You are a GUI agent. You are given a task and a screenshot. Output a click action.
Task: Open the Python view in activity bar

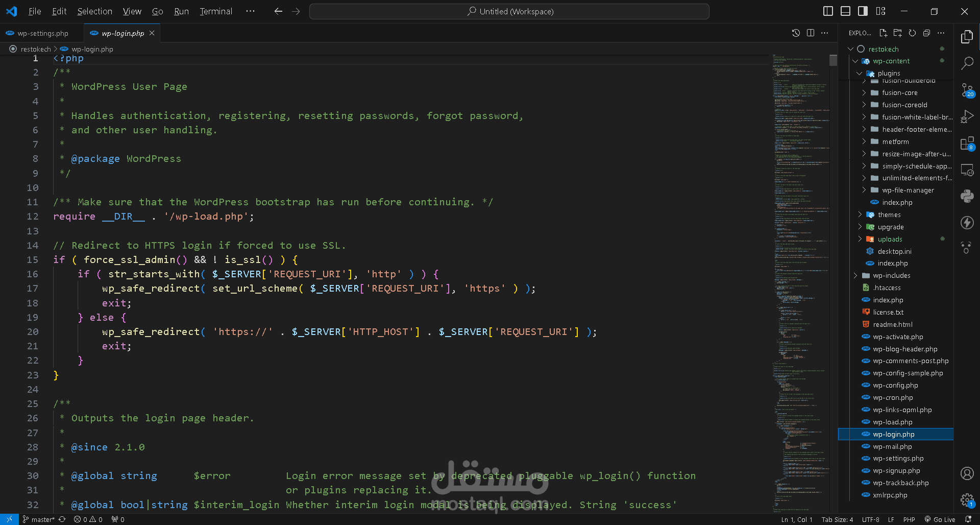(x=967, y=196)
